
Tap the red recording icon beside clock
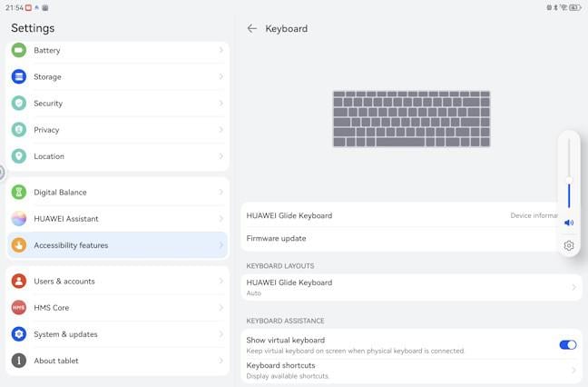click(x=28, y=7)
